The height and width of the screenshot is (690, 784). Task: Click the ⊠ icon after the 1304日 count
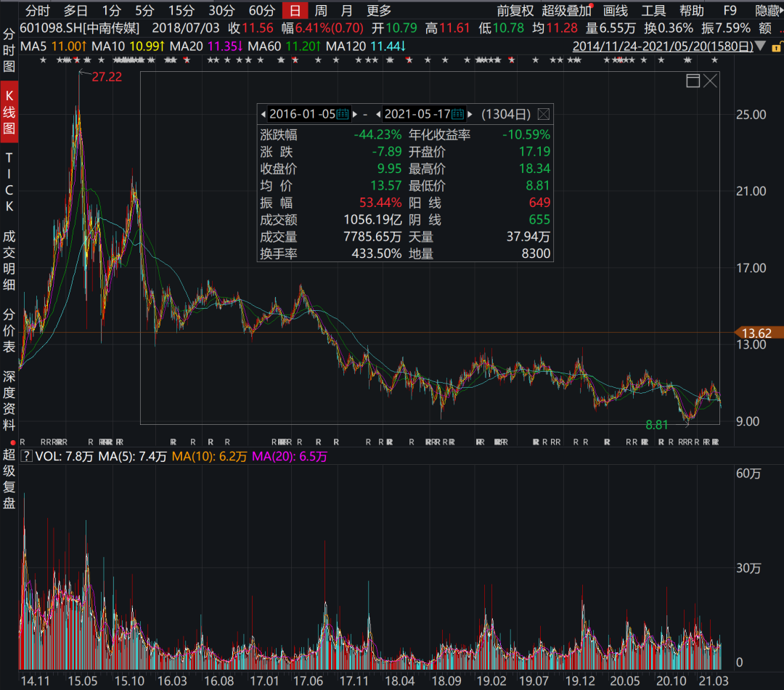point(542,113)
